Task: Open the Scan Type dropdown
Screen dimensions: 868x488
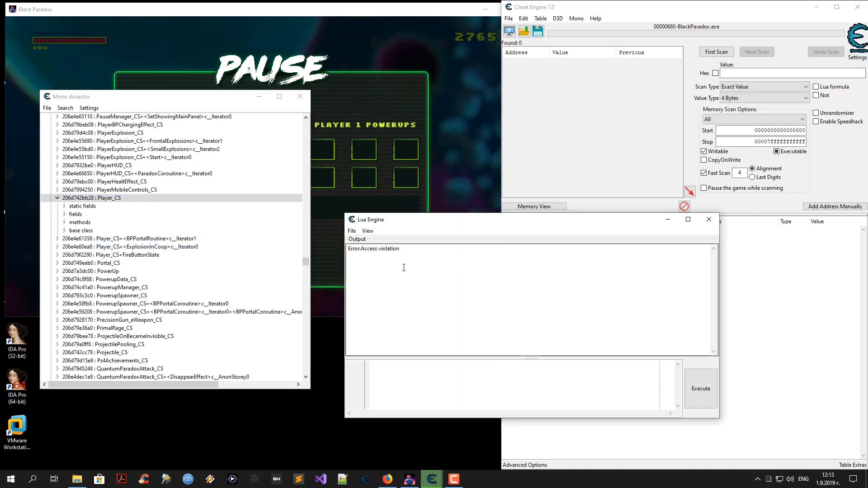Action: tap(764, 87)
